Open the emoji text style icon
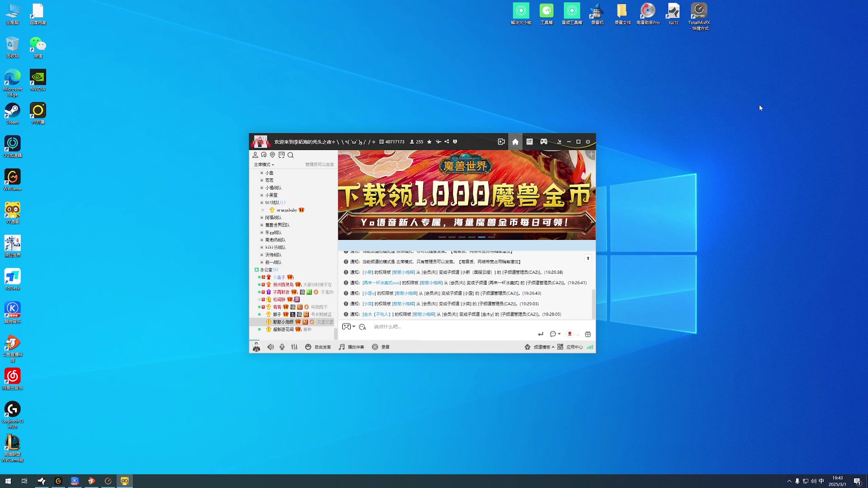The width and height of the screenshot is (868, 488). (x=363, y=327)
